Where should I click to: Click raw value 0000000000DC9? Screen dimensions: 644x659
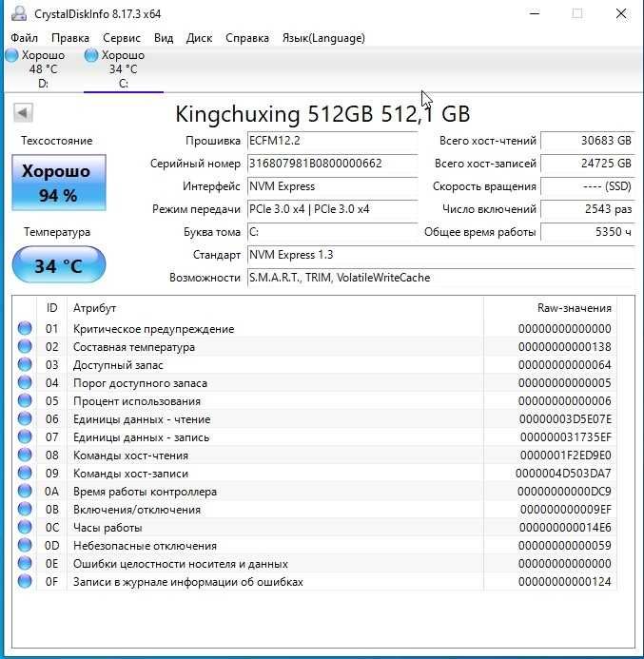point(564,492)
